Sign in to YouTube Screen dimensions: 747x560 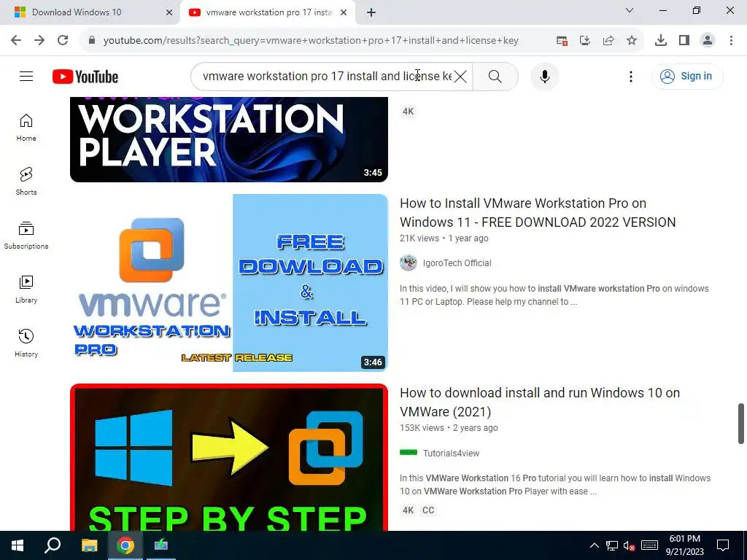[687, 76]
